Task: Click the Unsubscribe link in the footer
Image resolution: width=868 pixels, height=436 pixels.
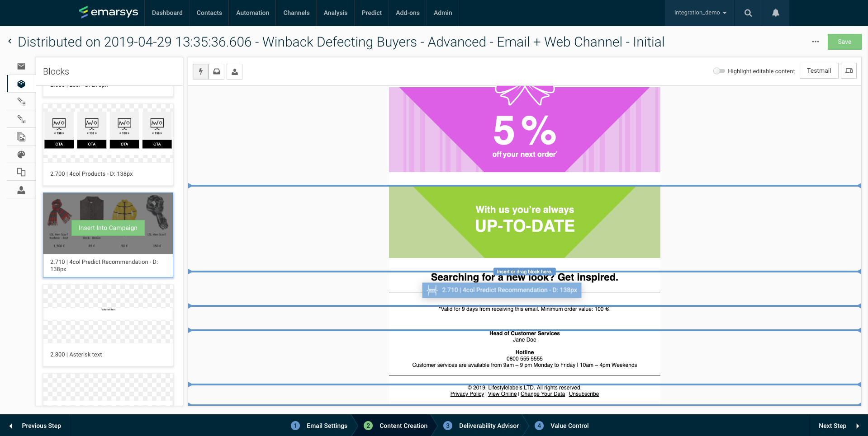Action: tap(583, 394)
